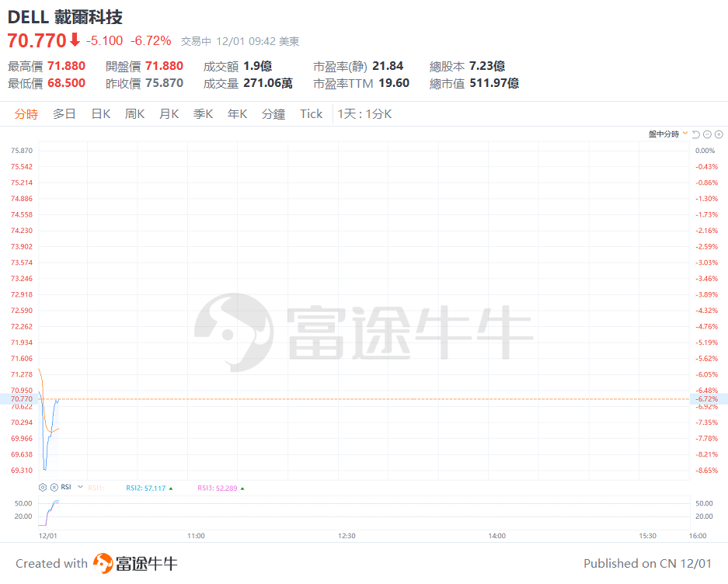Screen dimensions: 728x584
Task: Click the 成交額 1.9億 value
Action: 258,66
